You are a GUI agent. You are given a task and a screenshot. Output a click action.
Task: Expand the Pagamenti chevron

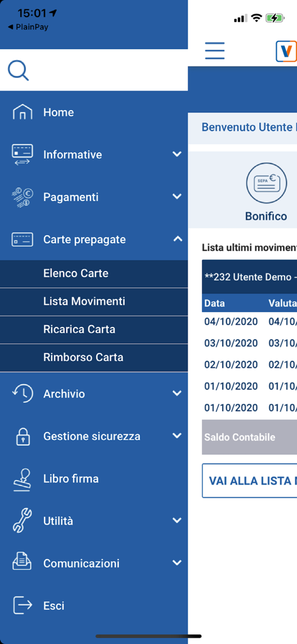click(x=177, y=196)
